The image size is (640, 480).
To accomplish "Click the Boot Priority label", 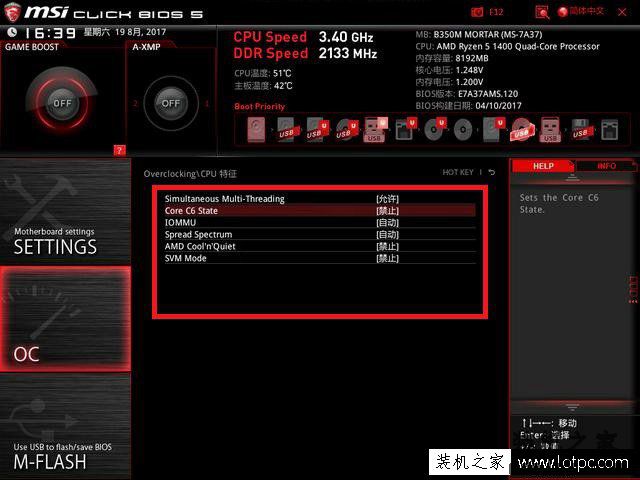I will click(x=260, y=106).
